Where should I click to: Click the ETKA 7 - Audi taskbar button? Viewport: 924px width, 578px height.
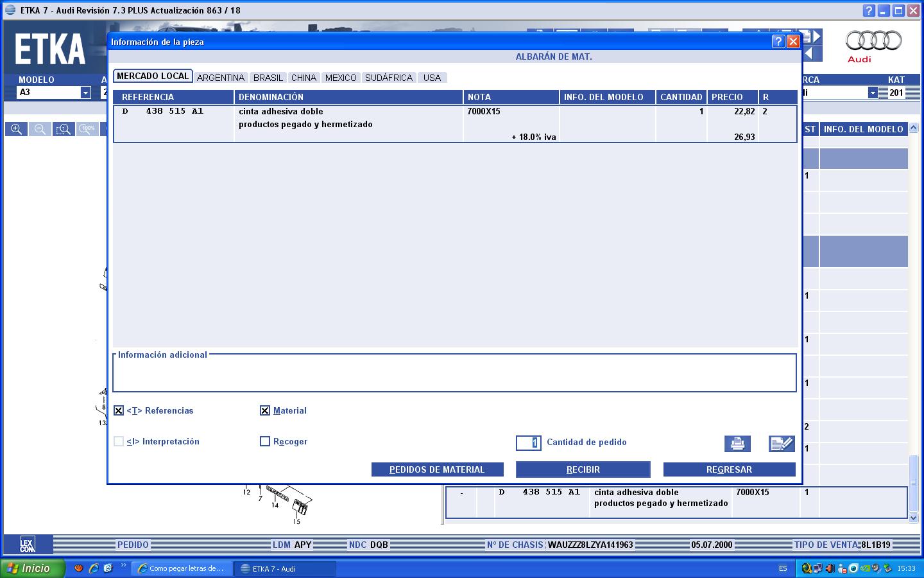[285, 568]
